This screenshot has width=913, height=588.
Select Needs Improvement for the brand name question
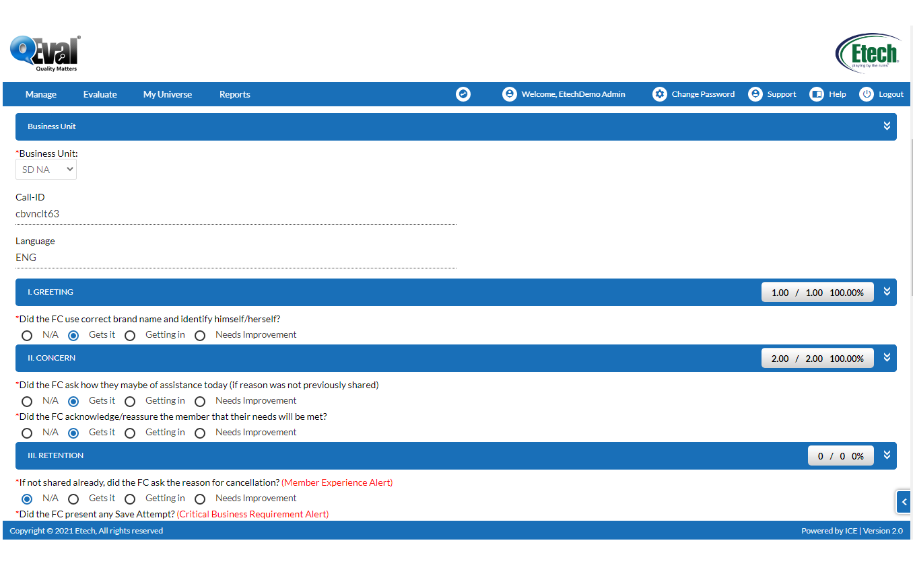click(200, 335)
